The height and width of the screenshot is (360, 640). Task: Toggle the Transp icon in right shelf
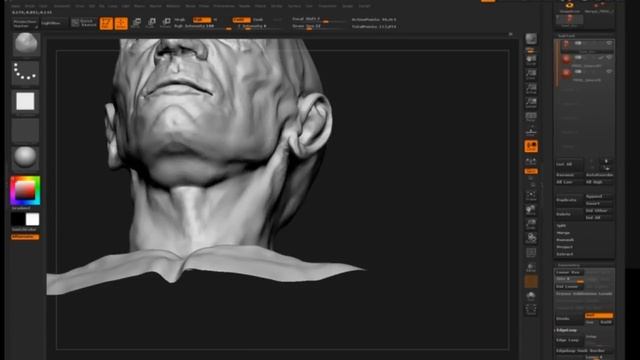[x=531, y=267]
